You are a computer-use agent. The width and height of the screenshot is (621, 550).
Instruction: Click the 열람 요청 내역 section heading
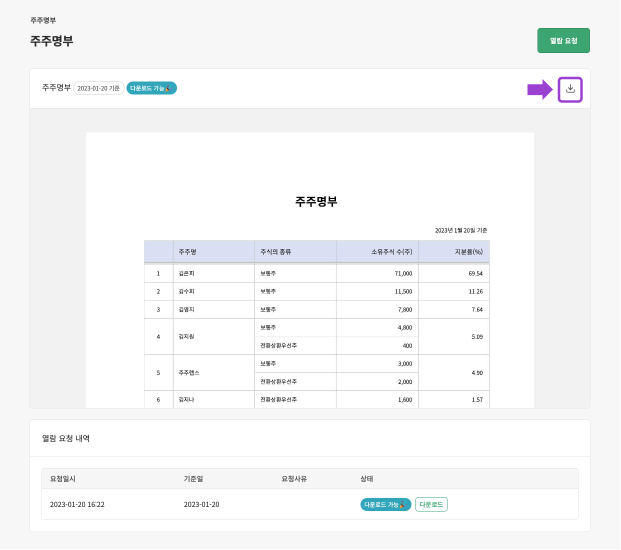coord(65,437)
